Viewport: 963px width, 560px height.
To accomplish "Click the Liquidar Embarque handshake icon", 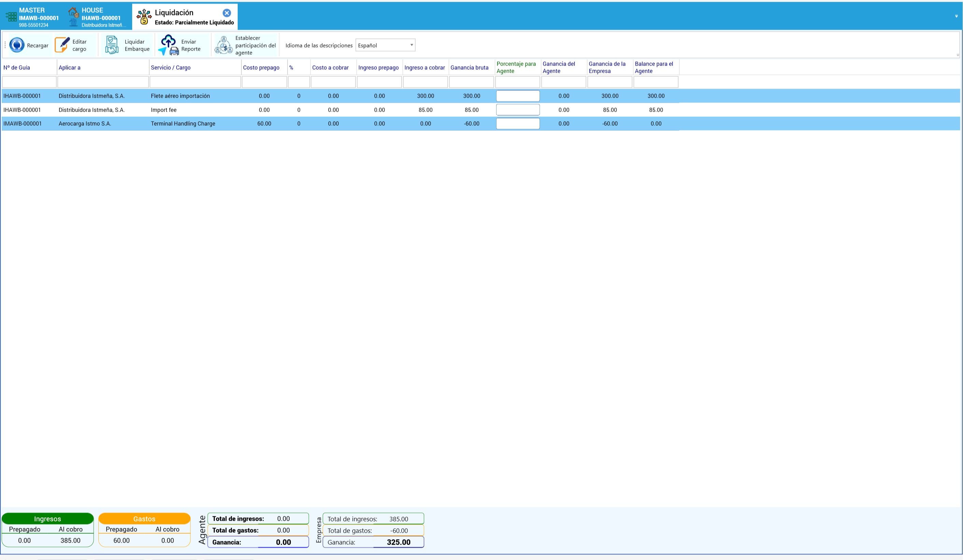I will pyautogui.click(x=112, y=45).
